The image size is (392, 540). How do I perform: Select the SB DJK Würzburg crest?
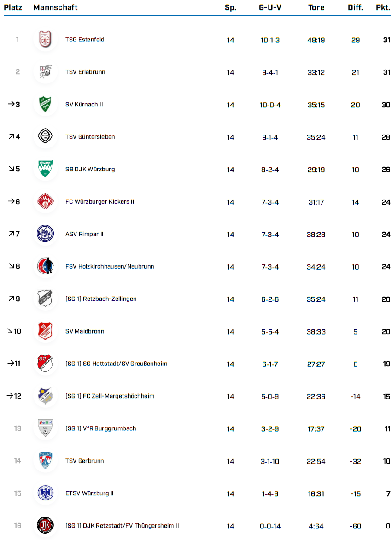46,169
